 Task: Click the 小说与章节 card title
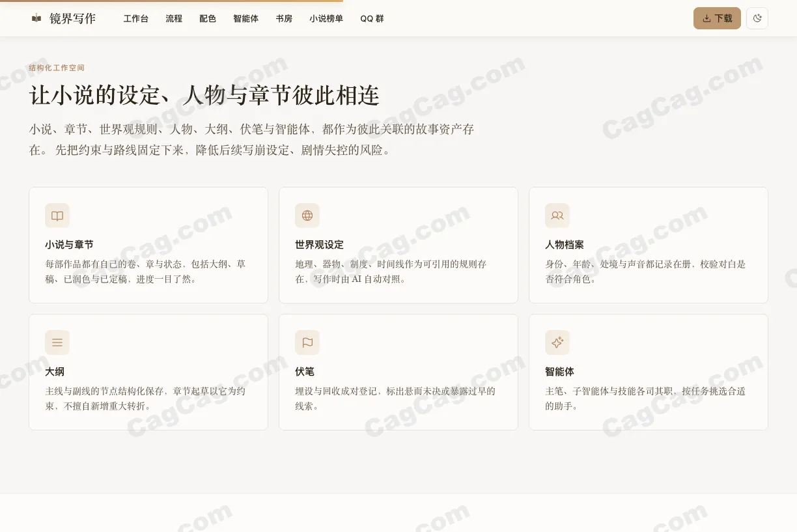pos(69,245)
